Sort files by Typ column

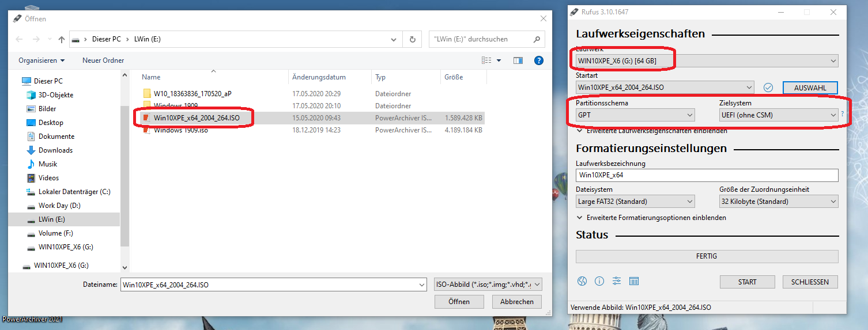pyautogui.click(x=406, y=77)
